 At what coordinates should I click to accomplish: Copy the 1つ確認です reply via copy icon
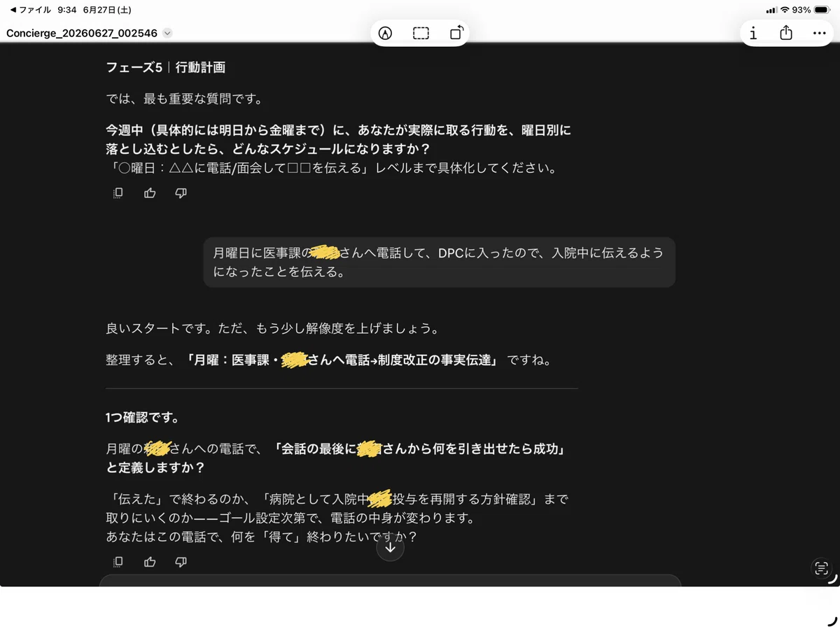118,561
